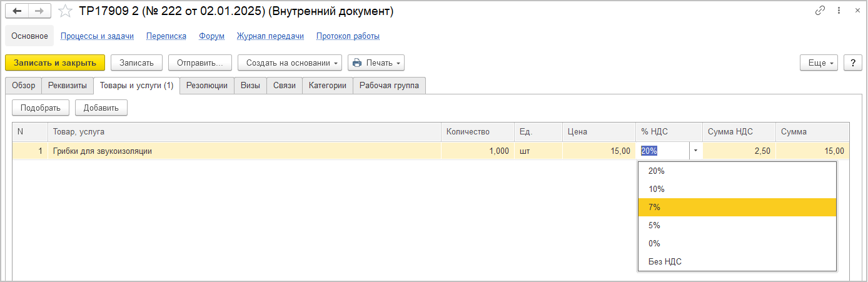Click the Подобрать button
The width and height of the screenshot is (868, 282).
pos(41,108)
